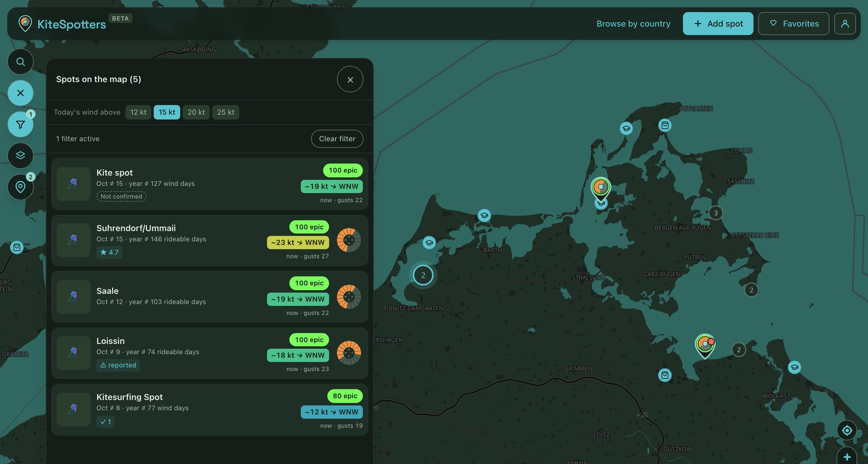The height and width of the screenshot is (464, 868).
Task: Open the Suhrendorf/Ummaii spot
Action: [209, 240]
